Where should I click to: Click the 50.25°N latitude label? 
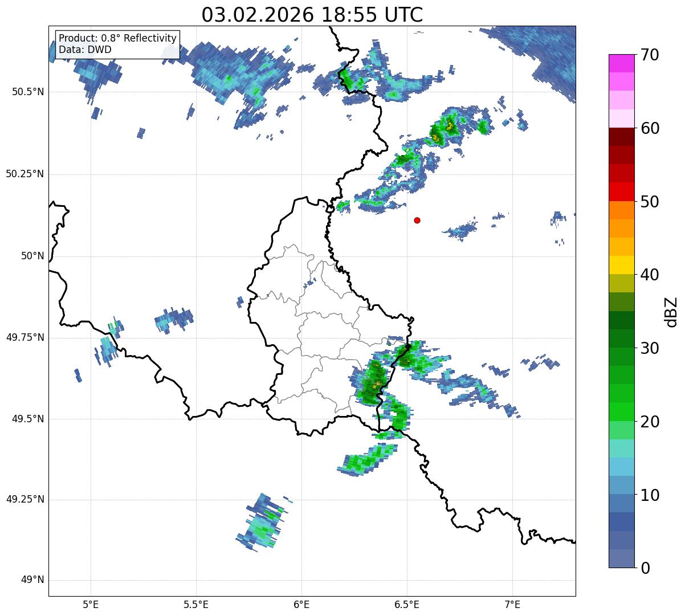(x=25, y=174)
